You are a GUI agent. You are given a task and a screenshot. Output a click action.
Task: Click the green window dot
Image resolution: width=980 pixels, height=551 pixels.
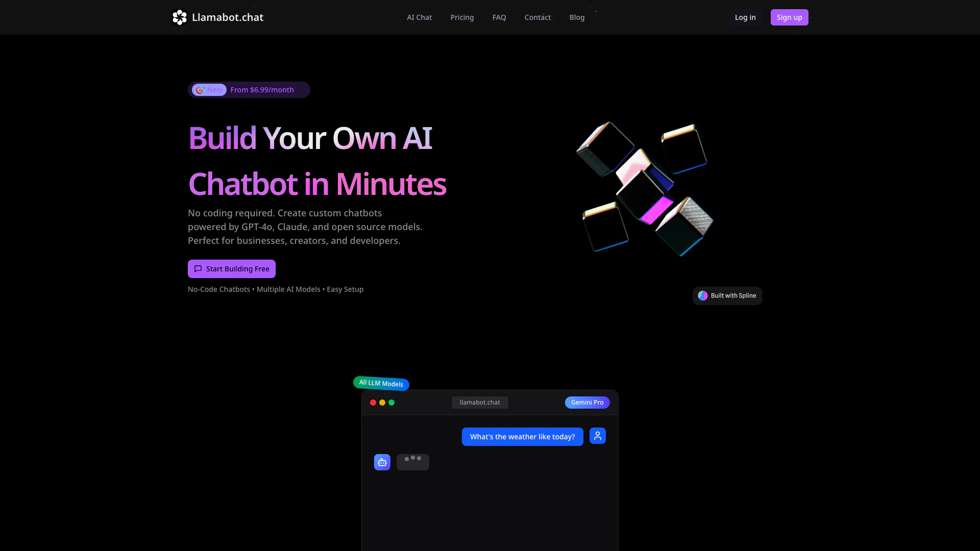click(391, 403)
